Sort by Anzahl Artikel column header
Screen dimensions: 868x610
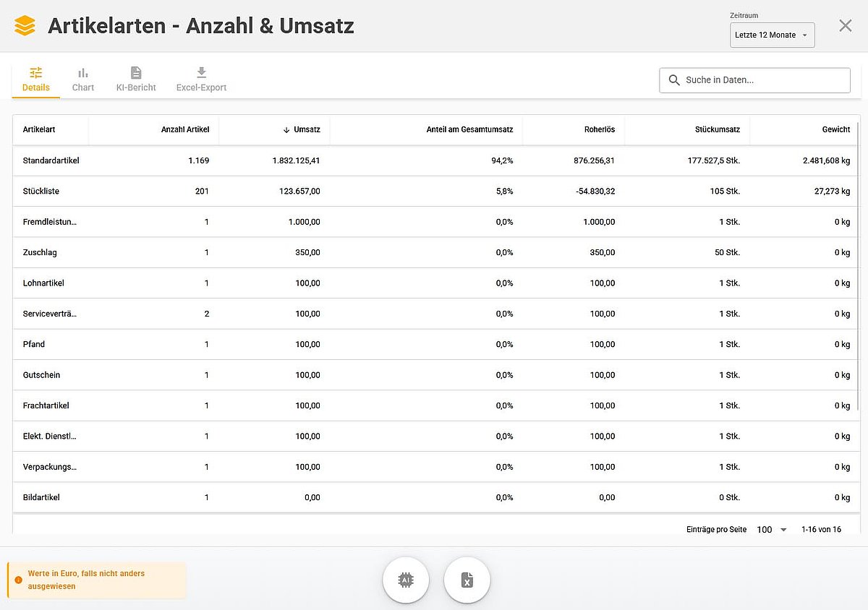pos(185,130)
